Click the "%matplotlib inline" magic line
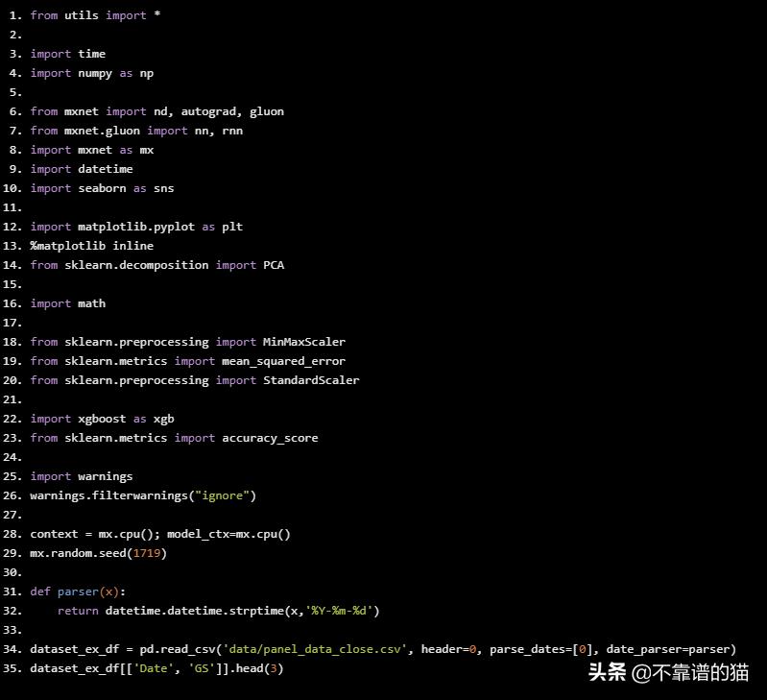This screenshot has width=767, height=700. [x=92, y=246]
